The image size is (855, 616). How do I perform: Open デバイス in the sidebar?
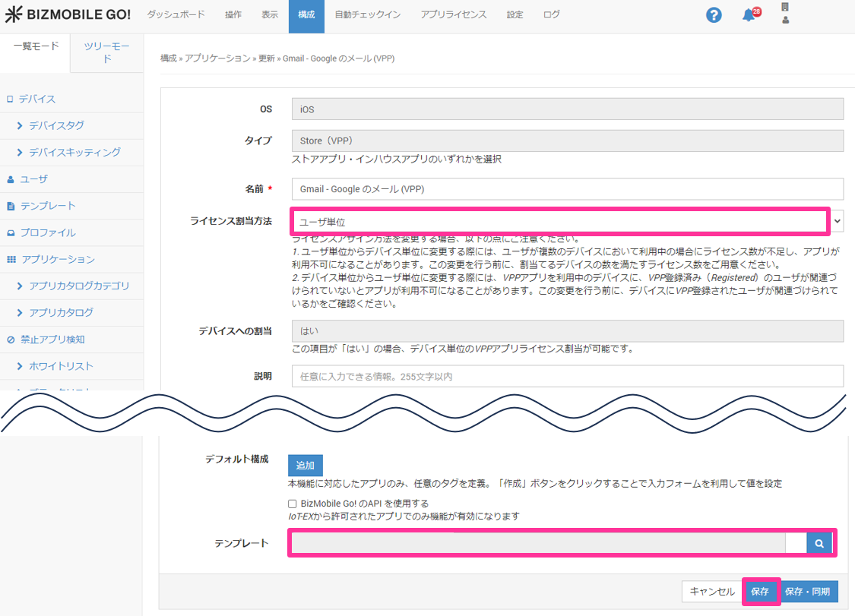point(37,99)
